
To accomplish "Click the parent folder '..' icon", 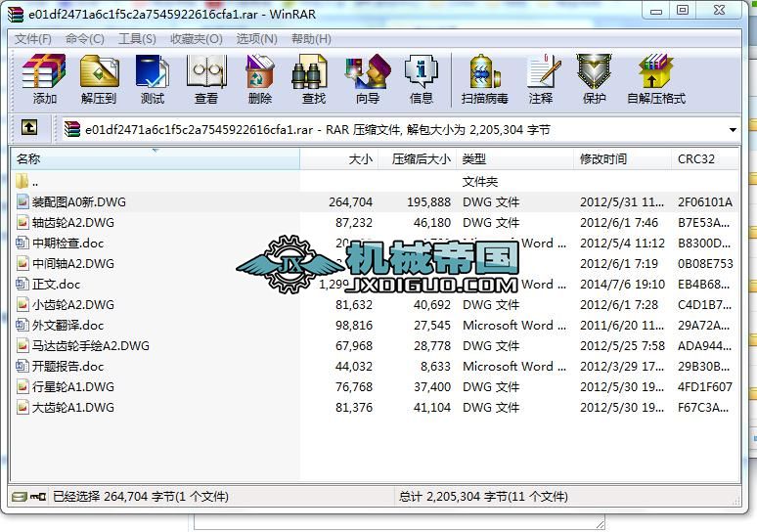I will 22,181.
